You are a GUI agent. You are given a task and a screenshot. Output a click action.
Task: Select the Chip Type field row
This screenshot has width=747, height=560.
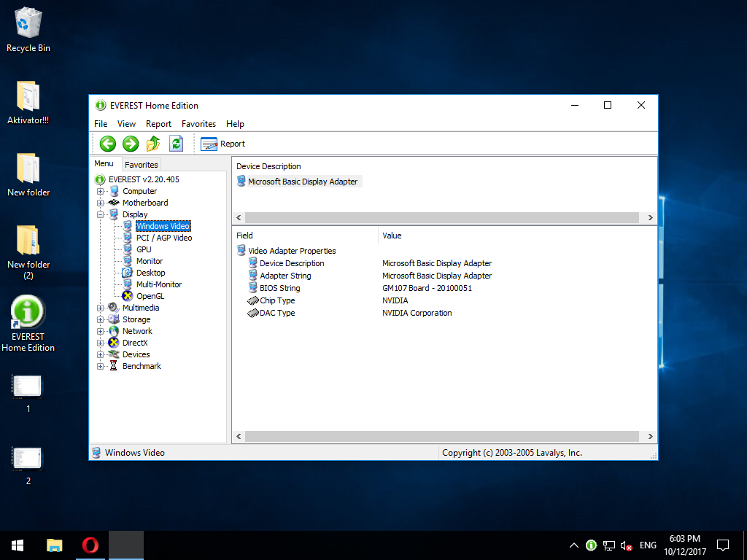[277, 300]
